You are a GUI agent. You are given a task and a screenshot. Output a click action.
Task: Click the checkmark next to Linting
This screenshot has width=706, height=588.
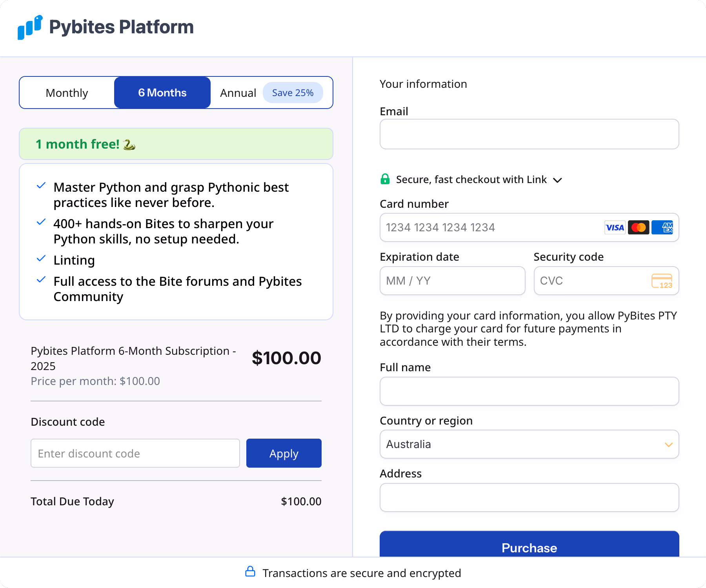tap(41, 258)
